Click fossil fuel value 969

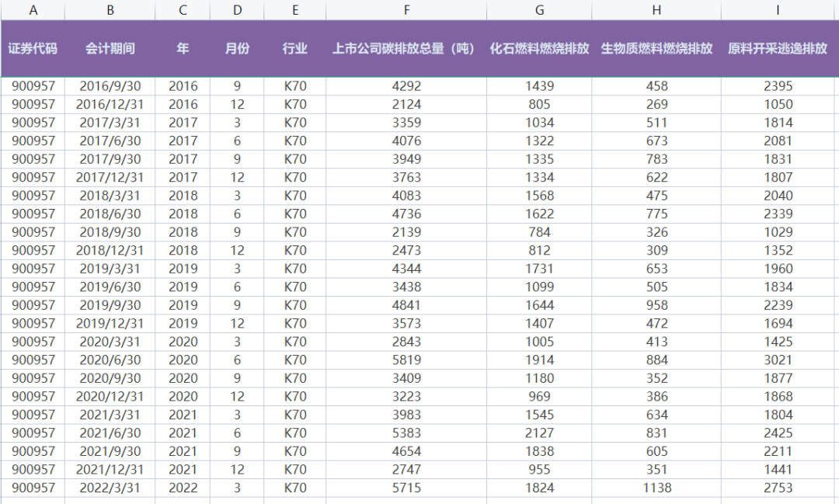pyautogui.click(x=539, y=397)
